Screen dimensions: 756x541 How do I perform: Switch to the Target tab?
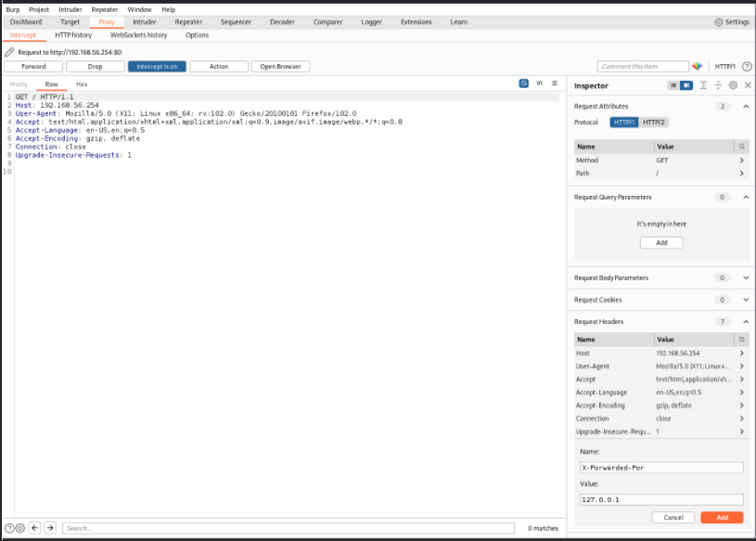pyautogui.click(x=70, y=22)
